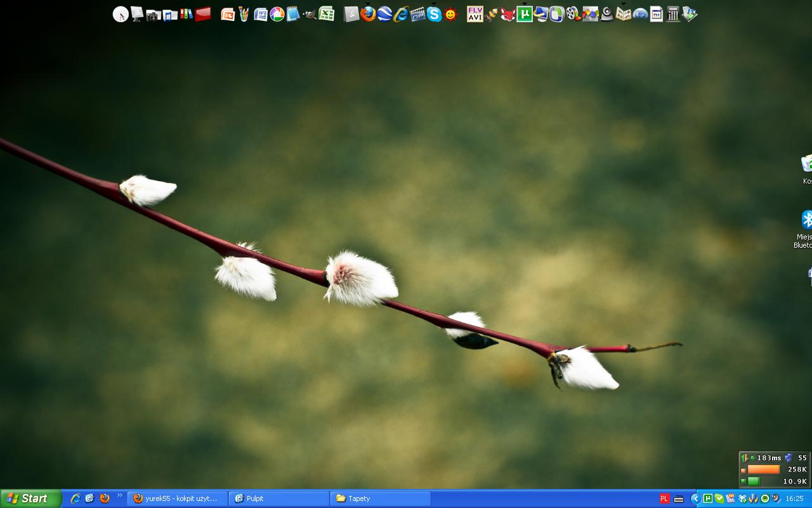Switch to the Pulpit taskbar window

[279, 498]
